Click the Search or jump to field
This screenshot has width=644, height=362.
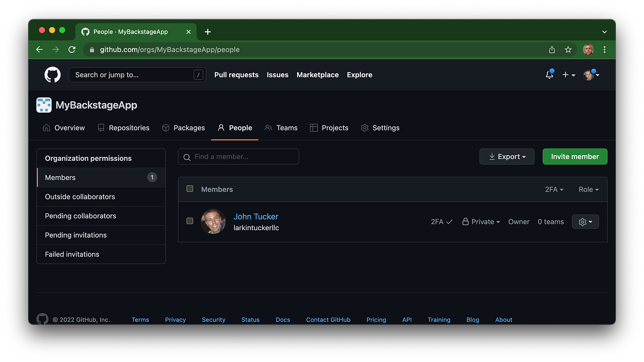137,75
